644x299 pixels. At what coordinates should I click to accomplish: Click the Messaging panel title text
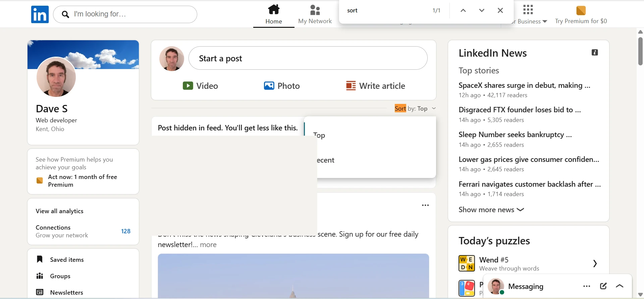pyautogui.click(x=526, y=287)
